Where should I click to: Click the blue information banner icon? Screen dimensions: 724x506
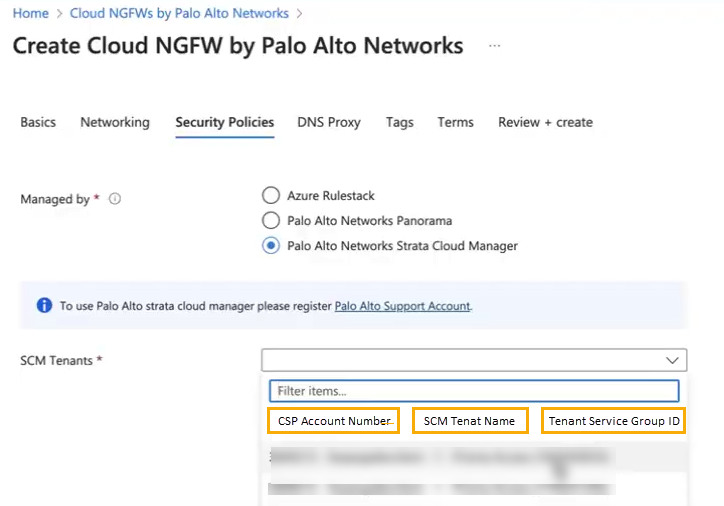(44, 306)
